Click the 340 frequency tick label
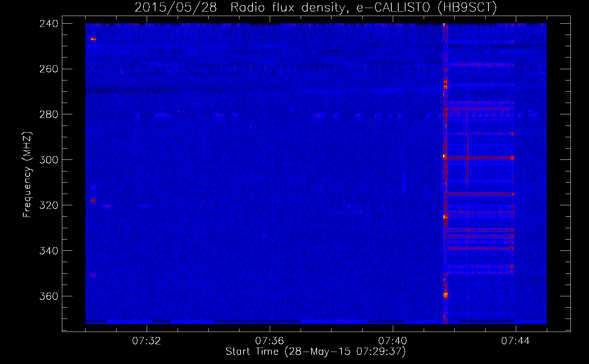Screen dimensions: 589x364 pos(48,251)
